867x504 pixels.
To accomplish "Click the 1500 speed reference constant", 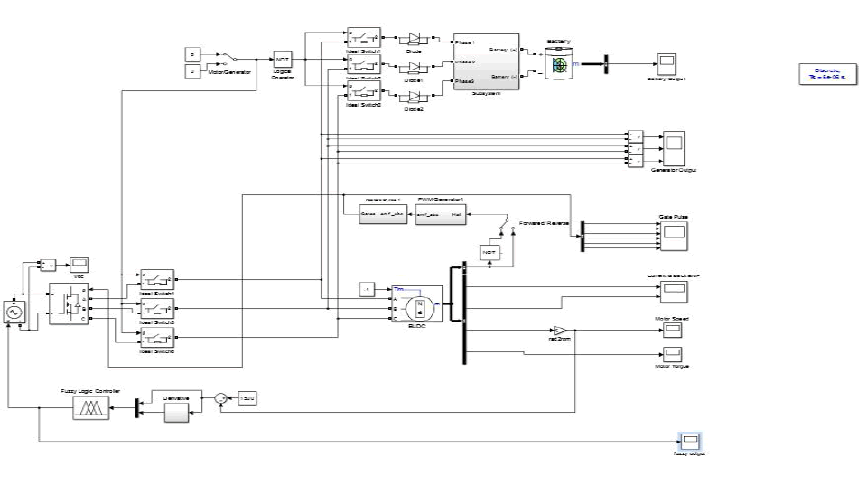I will click(247, 398).
